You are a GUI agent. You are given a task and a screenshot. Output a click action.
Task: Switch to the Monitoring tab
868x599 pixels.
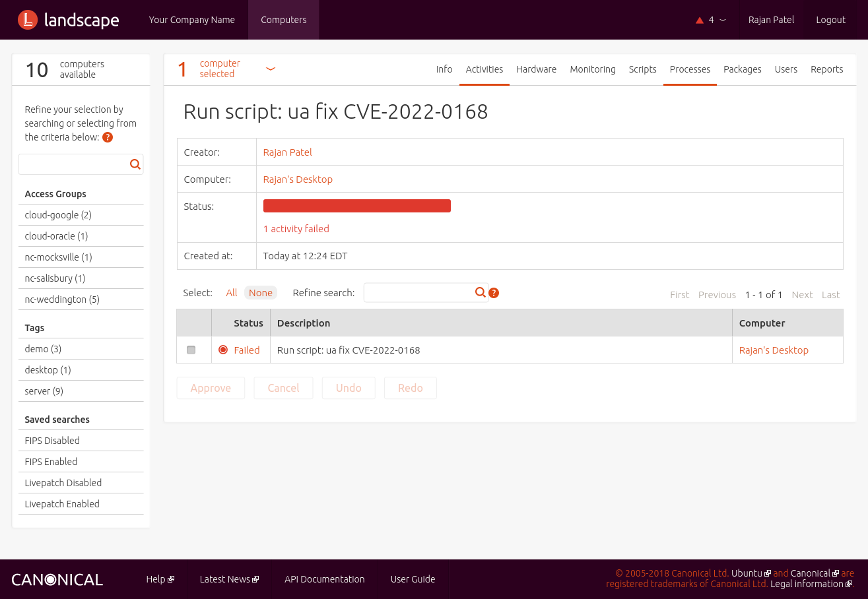pyautogui.click(x=593, y=69)
